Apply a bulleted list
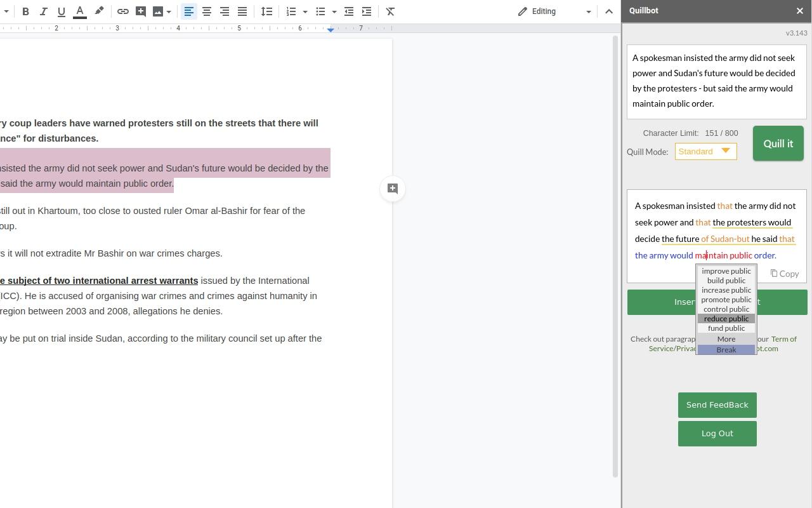 (x=320, y=11)
